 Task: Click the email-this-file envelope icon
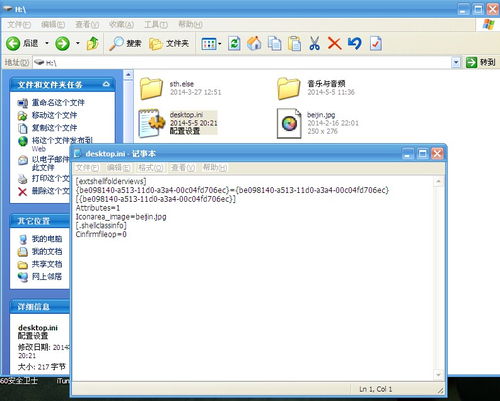[x=23, y=160]
